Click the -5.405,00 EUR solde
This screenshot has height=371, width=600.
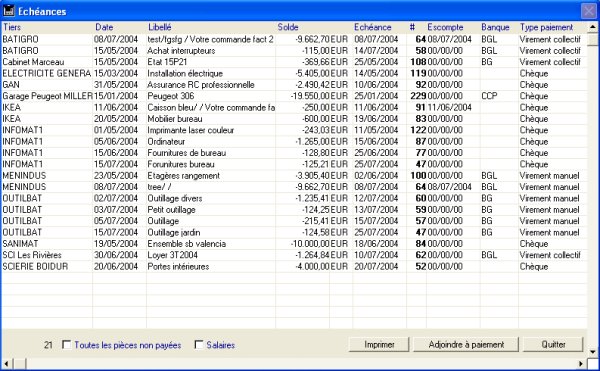[x=321, y=73]
